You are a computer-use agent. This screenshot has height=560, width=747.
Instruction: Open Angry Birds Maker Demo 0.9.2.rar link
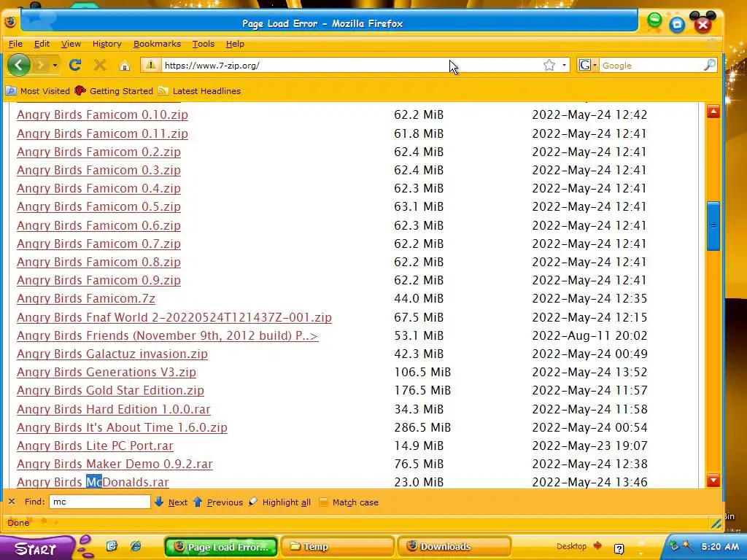(x=115, y=464)
